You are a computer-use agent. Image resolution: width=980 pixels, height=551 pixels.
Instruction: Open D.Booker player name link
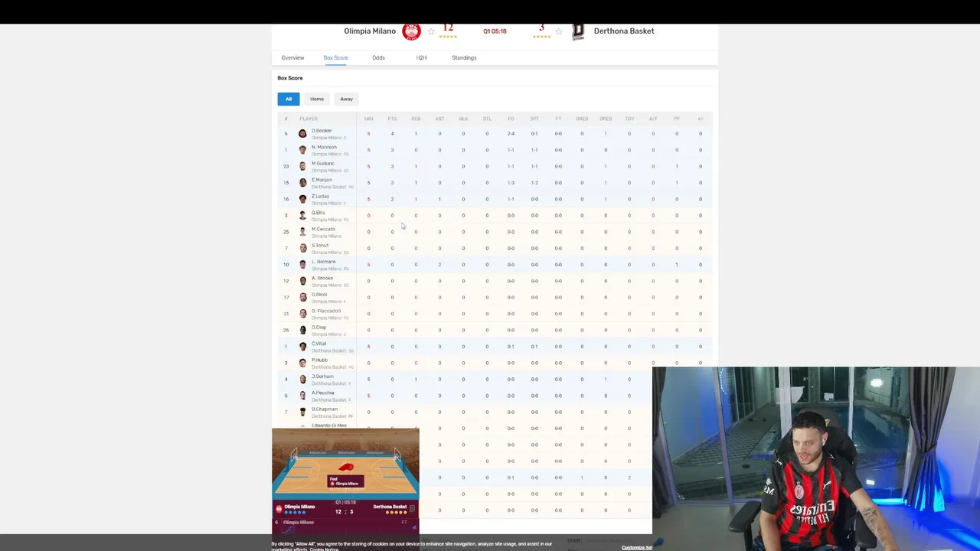[322, 131]
